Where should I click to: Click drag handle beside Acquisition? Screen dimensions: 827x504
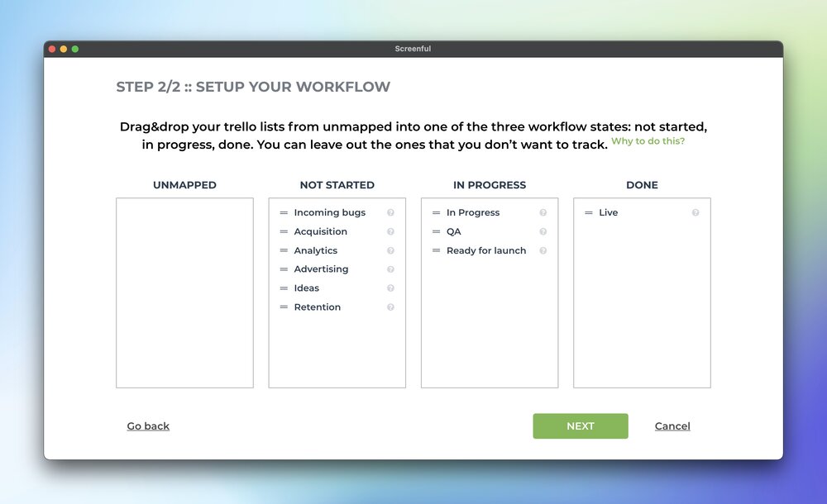(284, 232)
